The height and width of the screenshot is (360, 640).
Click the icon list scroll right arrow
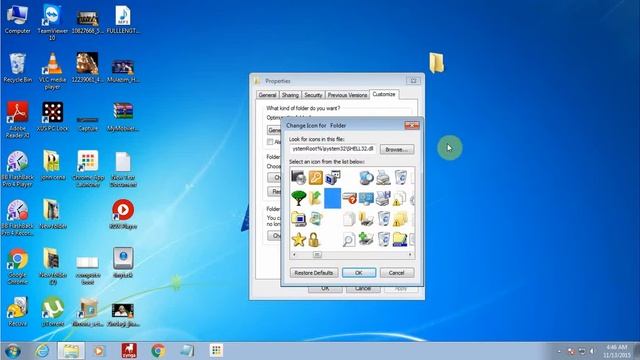(410, 255)
